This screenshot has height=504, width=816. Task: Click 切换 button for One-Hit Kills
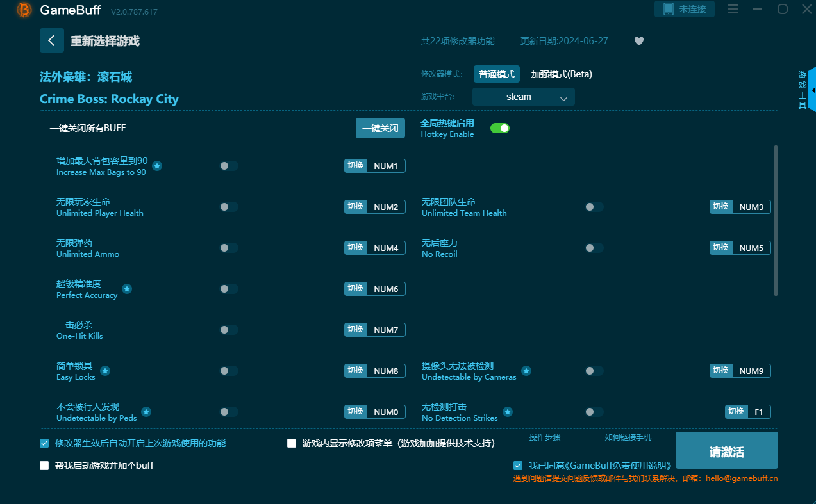(356, 330)
